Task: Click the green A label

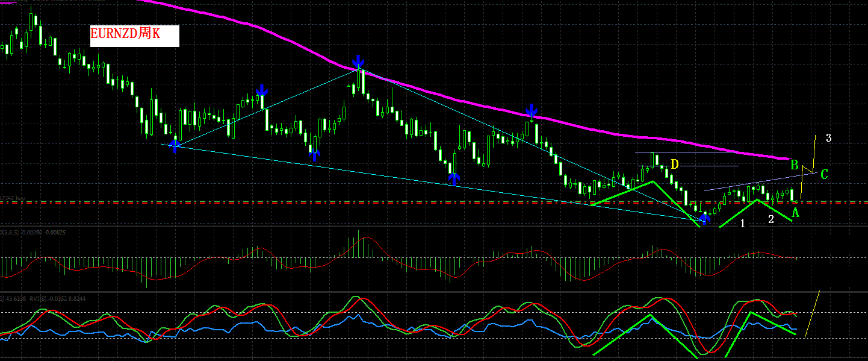Action: (795, 212)
